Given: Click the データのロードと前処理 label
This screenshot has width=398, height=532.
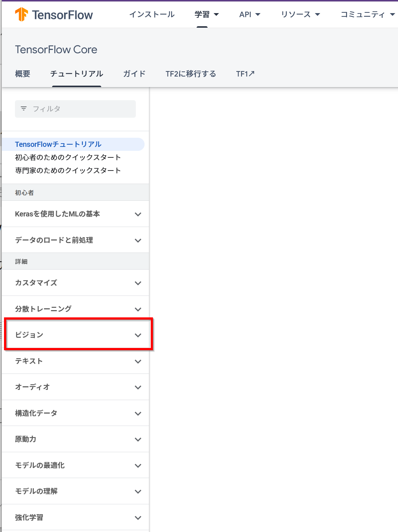Looking at the screenshot, I should pyautogui.click(x=54, y=240).
